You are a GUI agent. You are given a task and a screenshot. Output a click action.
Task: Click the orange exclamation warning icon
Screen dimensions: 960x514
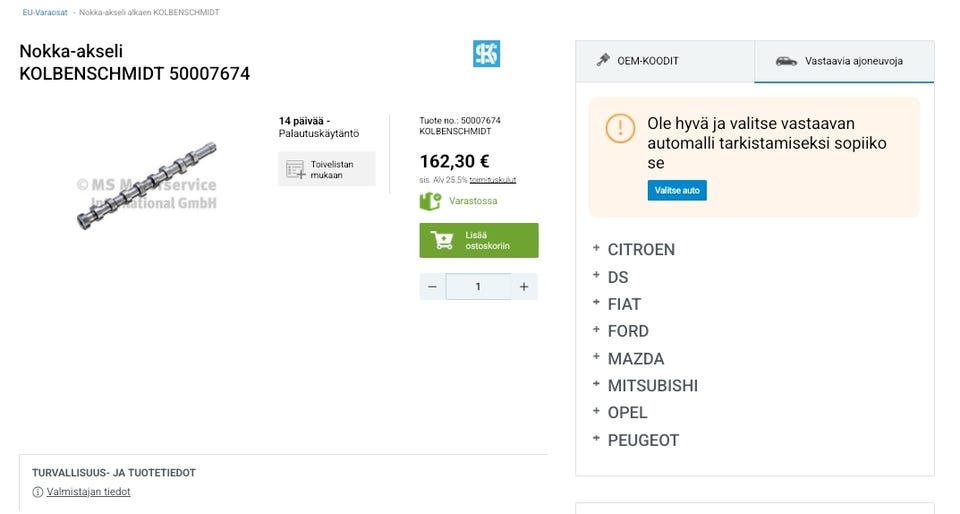620,128
